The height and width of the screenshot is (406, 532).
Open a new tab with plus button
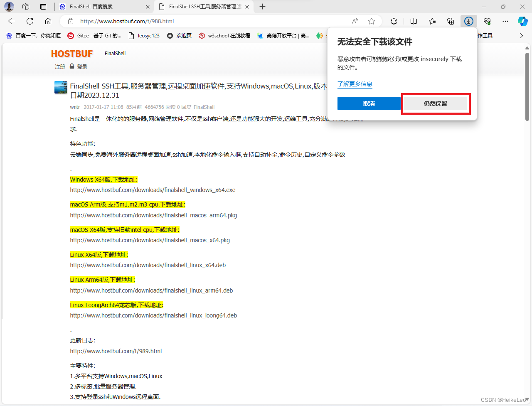262,7
